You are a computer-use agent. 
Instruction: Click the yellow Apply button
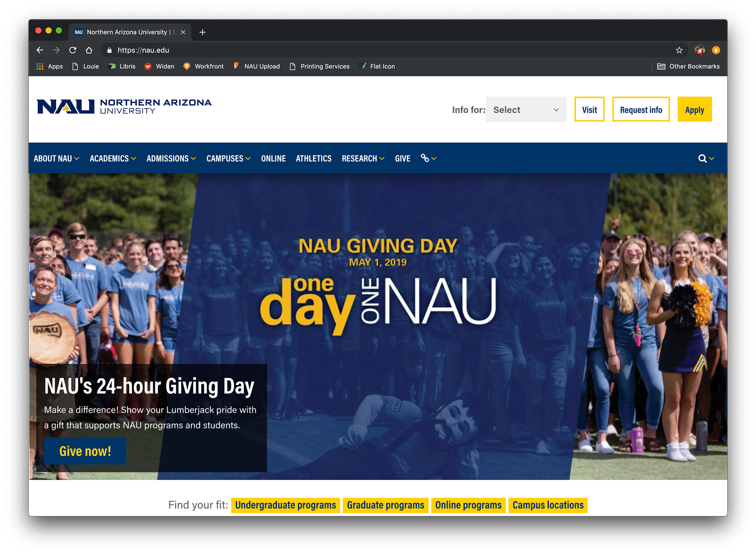tap(695, 110)
